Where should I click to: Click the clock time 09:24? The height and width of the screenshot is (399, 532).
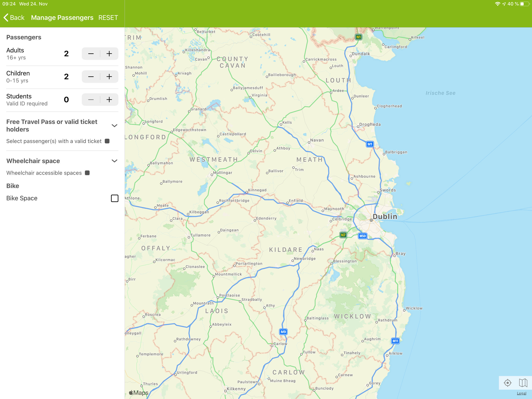[x=9, y=4]
